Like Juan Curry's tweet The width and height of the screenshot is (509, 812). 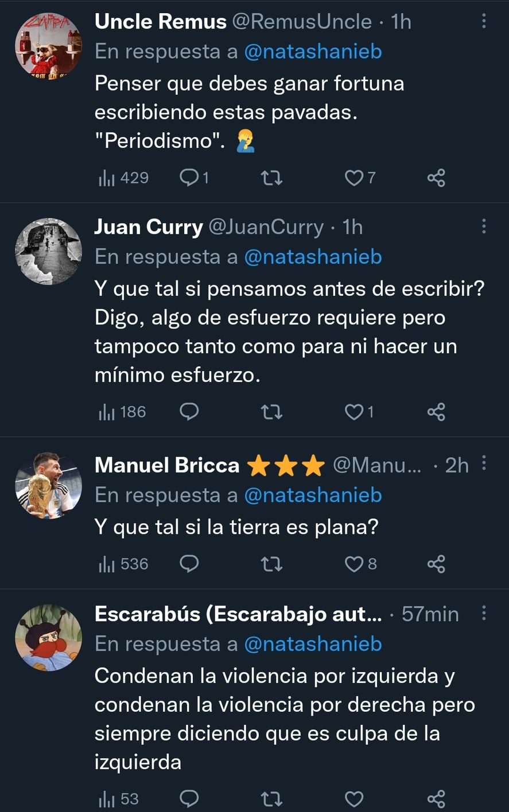click(353, 412)
